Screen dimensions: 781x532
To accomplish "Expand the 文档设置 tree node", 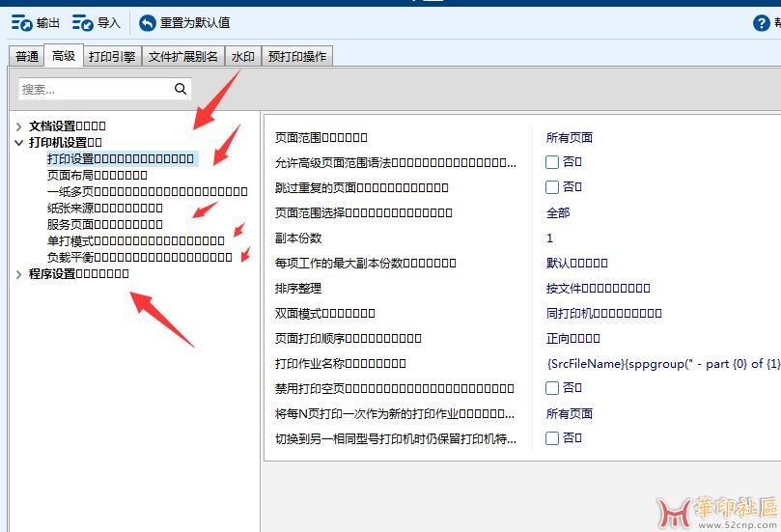I will coord(19,126).
